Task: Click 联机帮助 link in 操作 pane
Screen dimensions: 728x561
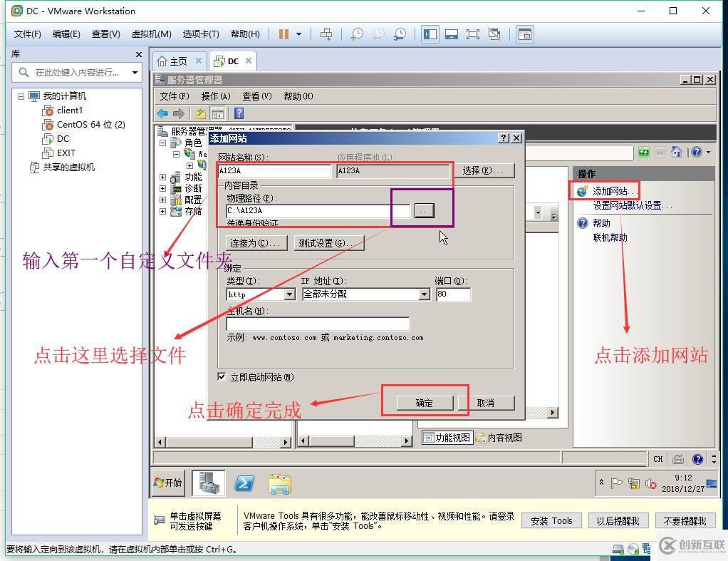Action: point(610,238)
